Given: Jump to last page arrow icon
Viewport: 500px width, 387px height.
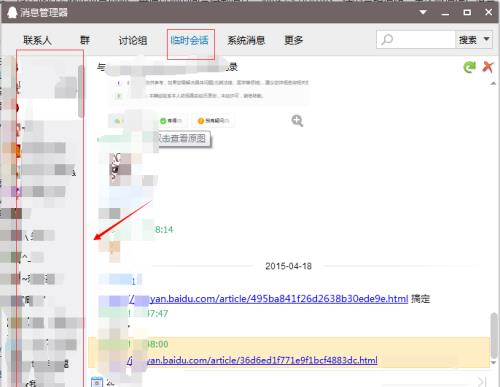Looking at the screenshot, I should 481,382.
